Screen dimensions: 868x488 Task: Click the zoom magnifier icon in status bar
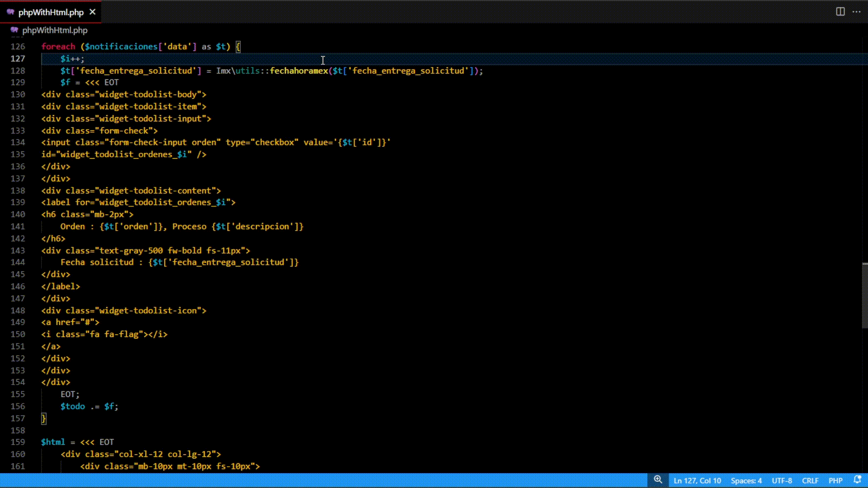click(x=658, y=480)
